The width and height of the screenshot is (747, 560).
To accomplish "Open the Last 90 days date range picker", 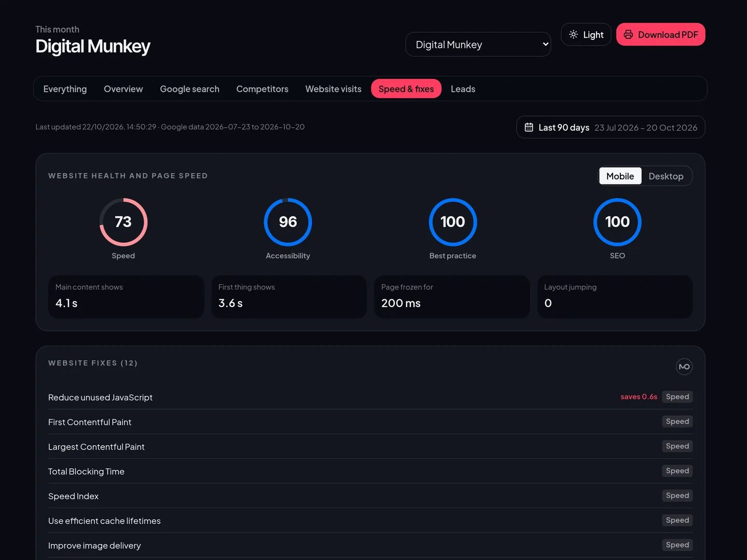I will click(611, 127).
